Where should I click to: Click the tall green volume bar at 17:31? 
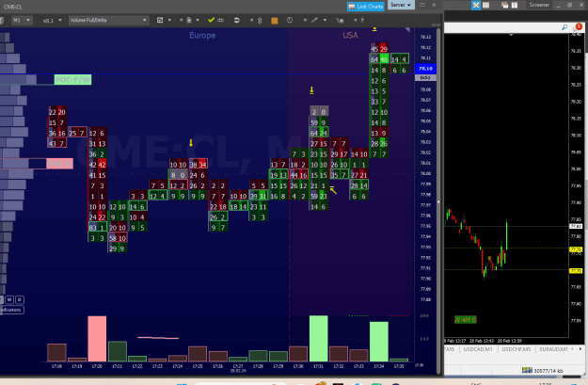[318, 339]
